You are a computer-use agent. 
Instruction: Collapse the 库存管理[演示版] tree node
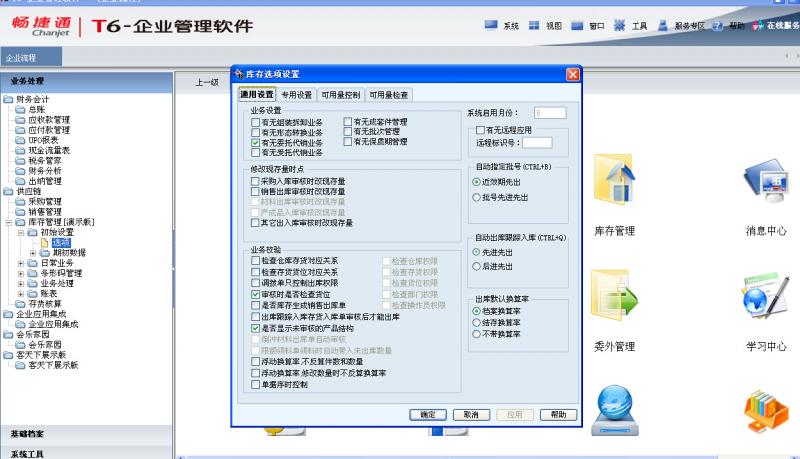[x=8, y=222]
